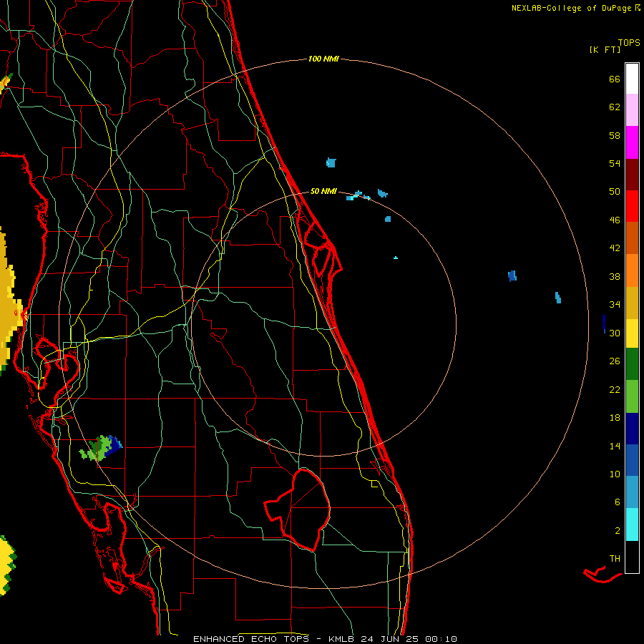This screenshot has height=644, width=644.
Task: Click the 54 legend value label
Action: pos(615,163)
